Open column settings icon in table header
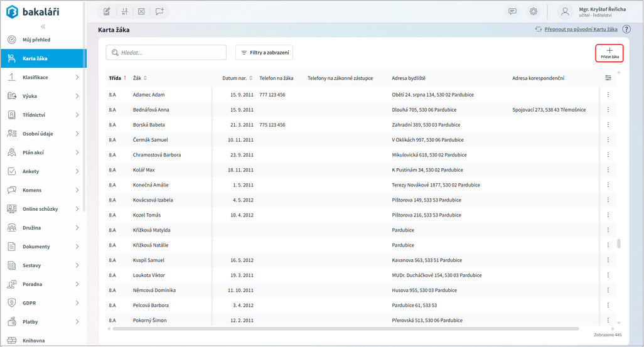The image size is (644, 347). click(608, 78)
